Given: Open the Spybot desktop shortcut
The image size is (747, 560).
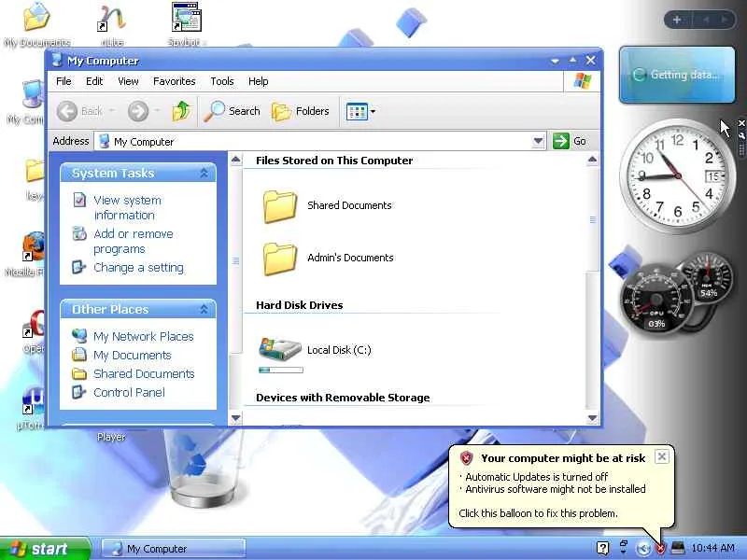Looking at the screenshot, I should (187, 24).
